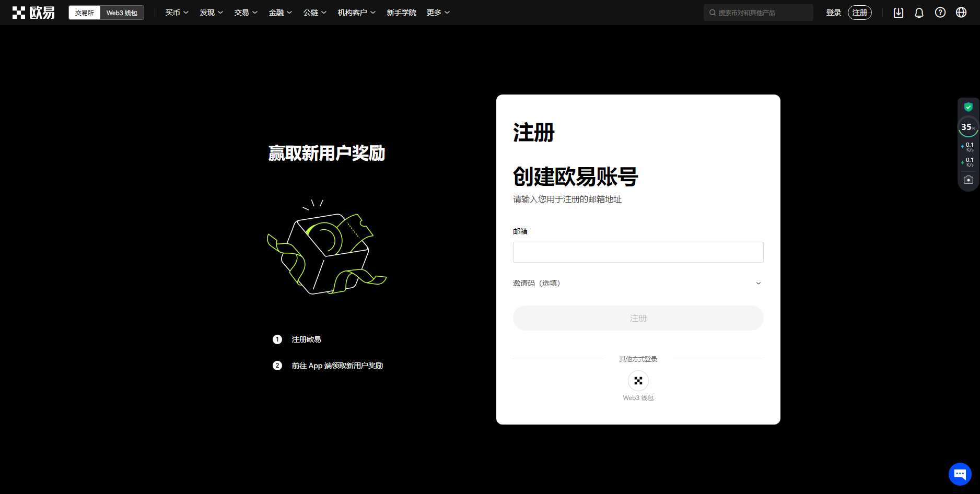Click the 注册欧易 step text
980x494 pixels.
coord(307,339)
